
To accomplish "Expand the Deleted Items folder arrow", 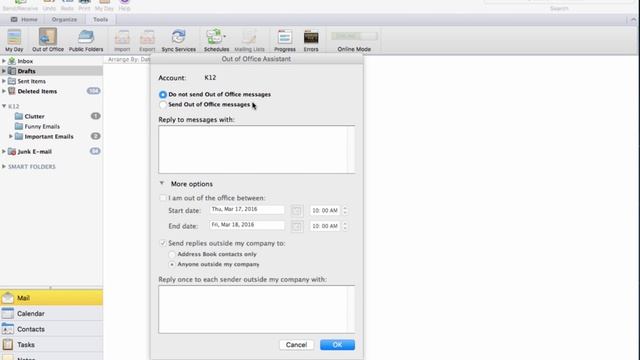I will click(x=4, y=91).
